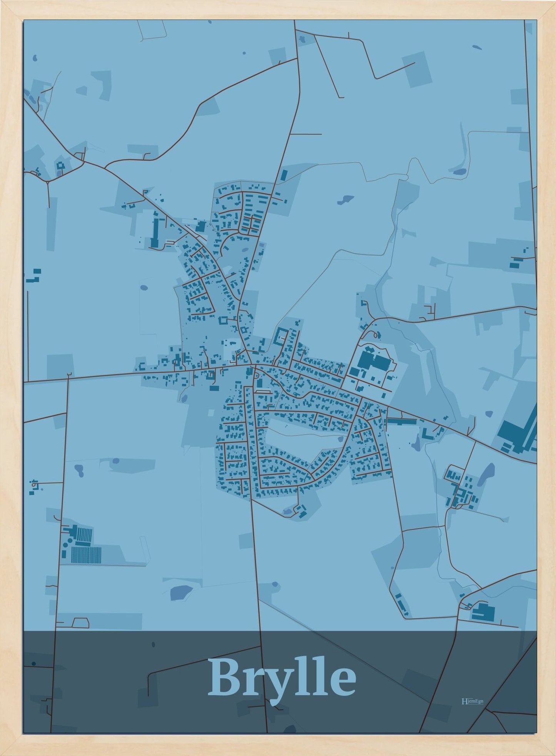
Task: Click the main road intersection in town center
Action: tap(252, 365)
